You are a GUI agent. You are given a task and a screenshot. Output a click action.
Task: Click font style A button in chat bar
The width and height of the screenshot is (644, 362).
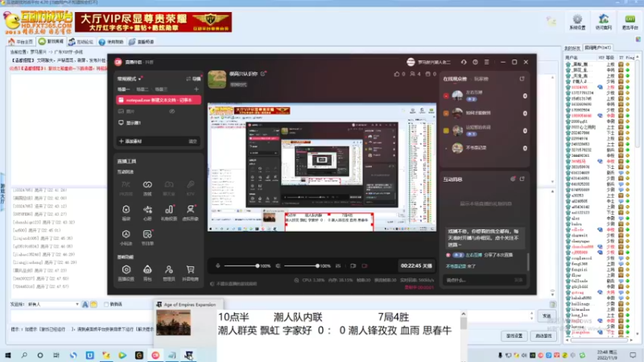(85, 304)
